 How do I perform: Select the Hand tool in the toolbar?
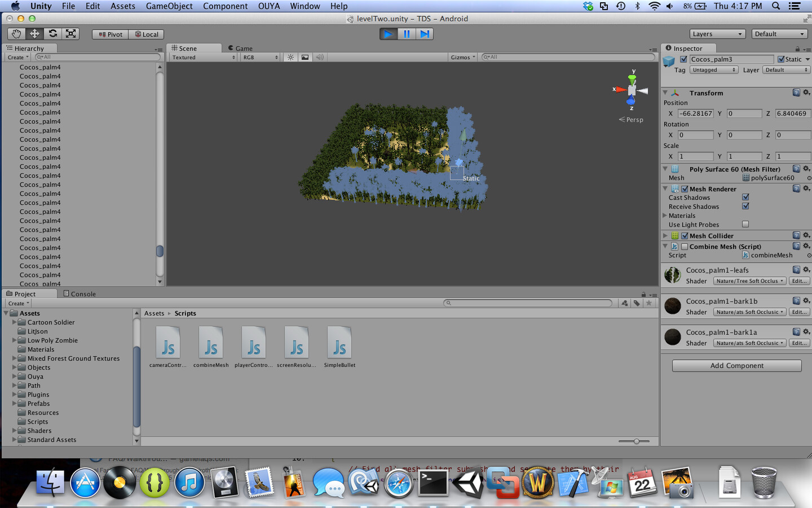(x=16, y=34)
